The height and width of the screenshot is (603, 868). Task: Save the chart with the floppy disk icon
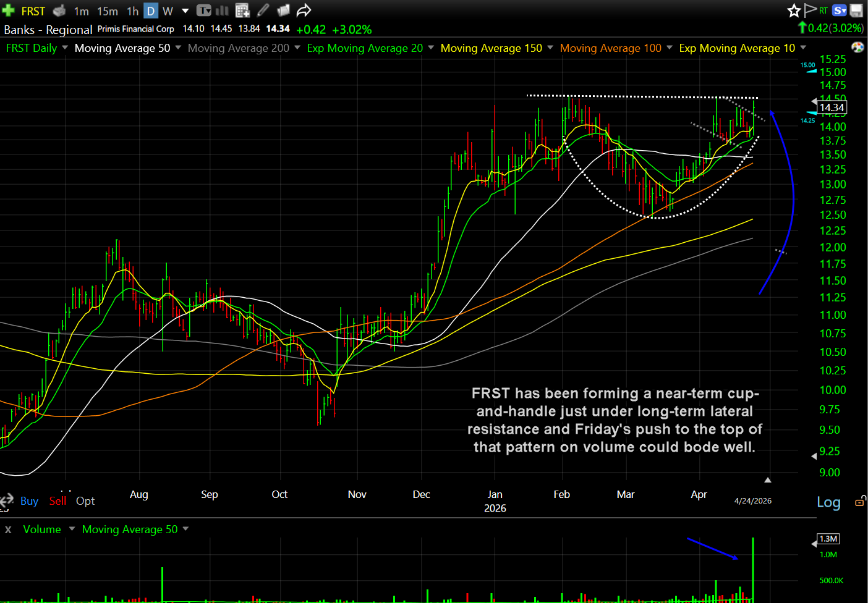click(x=856, y=11)
